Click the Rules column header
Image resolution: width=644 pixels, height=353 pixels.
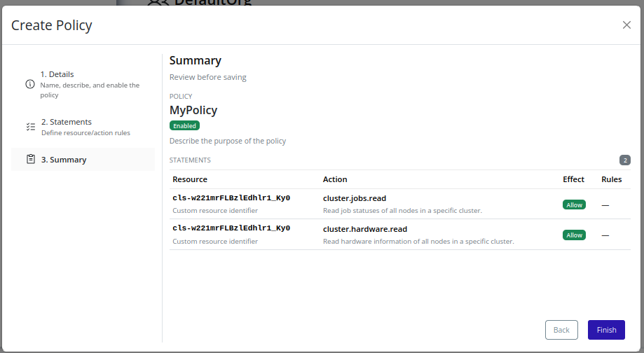[612, 179]
